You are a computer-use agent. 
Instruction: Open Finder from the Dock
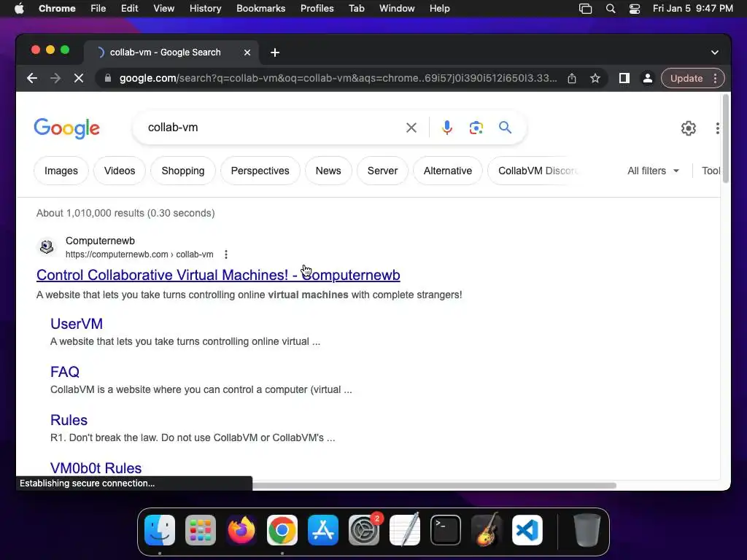click(160, 529)
